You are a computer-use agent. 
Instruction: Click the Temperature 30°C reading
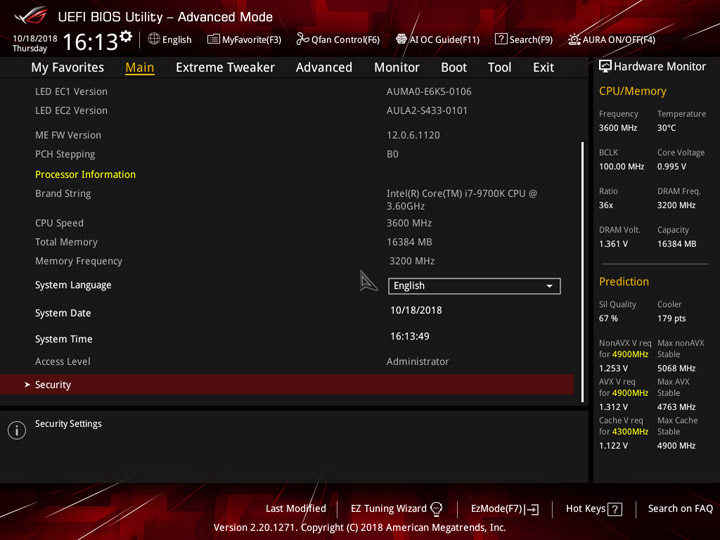(666, 128)
